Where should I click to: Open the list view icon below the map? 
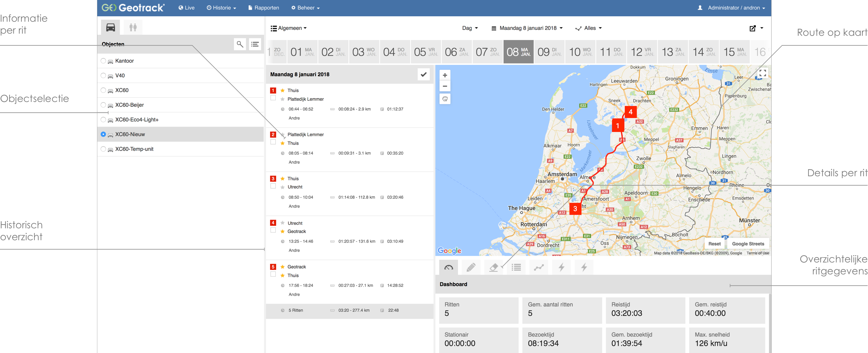(x=516, y=267)
